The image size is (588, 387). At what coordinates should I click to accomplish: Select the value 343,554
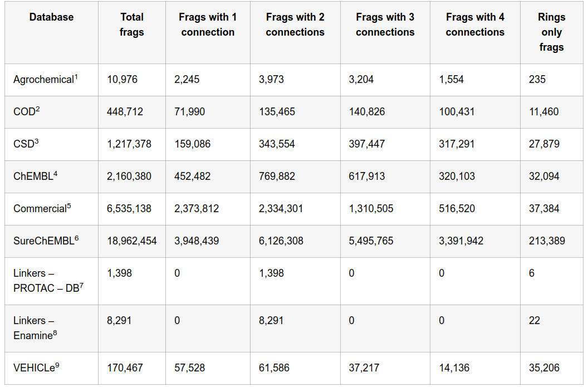277,144
